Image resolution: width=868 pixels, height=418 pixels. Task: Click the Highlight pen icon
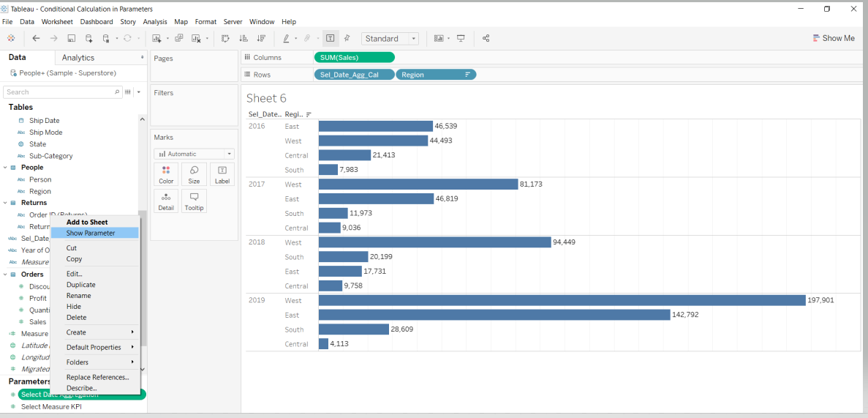coord(286,38)
